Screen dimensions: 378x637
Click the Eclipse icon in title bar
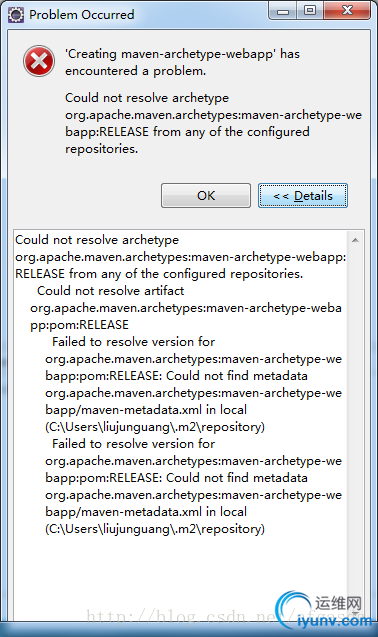pos(16,15)
